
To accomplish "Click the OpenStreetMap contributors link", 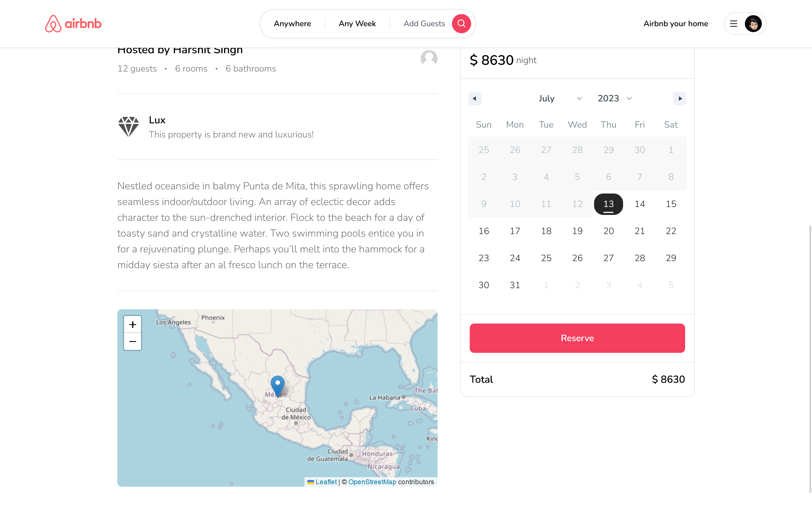I will [x=372, y=481].
